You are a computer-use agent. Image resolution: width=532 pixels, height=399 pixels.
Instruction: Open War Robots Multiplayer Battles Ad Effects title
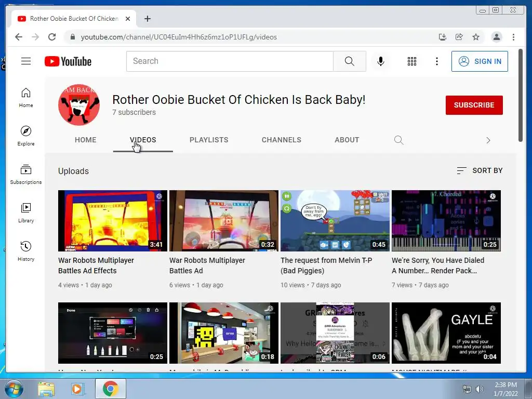[96, 265]
